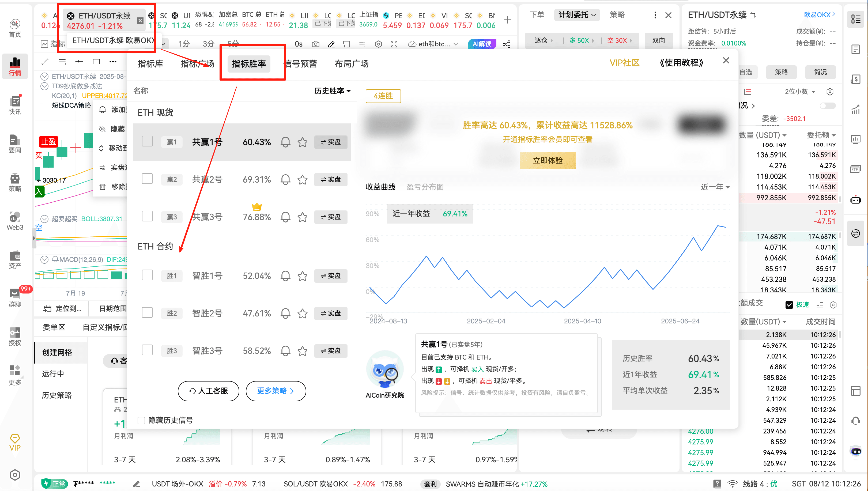868x491 pixels.
Task: Select 创建网格 in the strategy menu
Action: pos(61,352)
